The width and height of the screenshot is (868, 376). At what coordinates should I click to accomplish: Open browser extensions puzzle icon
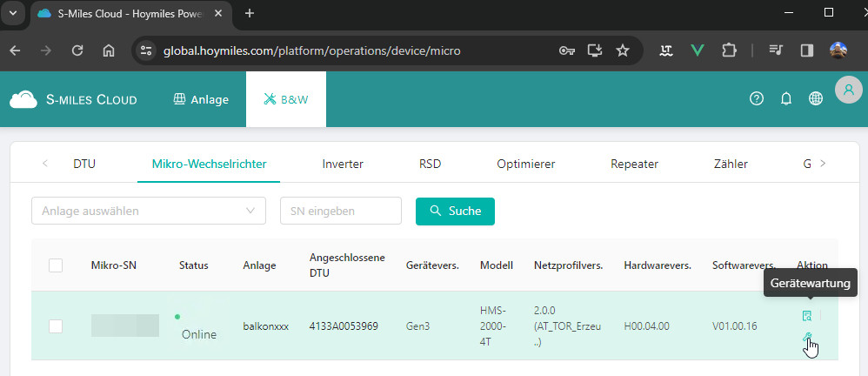[x=729, y=50]
